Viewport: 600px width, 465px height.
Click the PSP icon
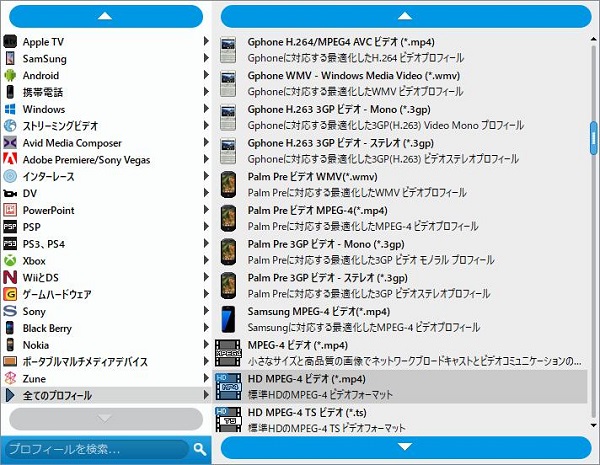point(10,227)
